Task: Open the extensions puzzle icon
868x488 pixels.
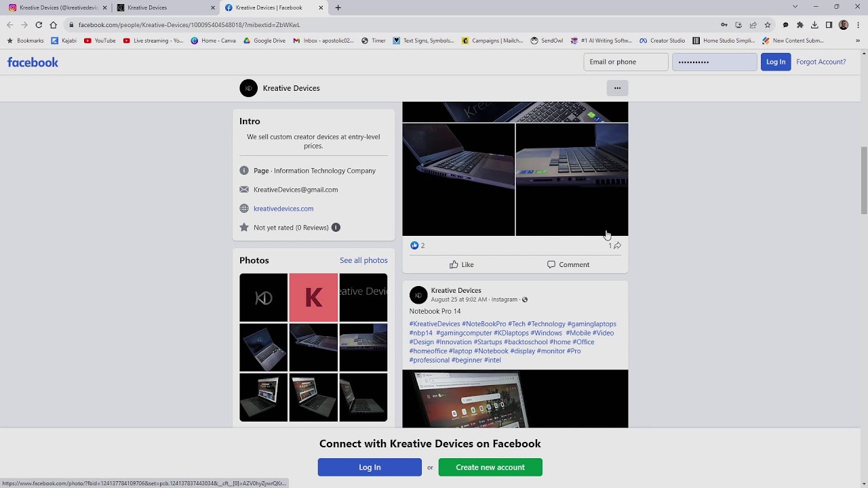Action: [800, 25]
